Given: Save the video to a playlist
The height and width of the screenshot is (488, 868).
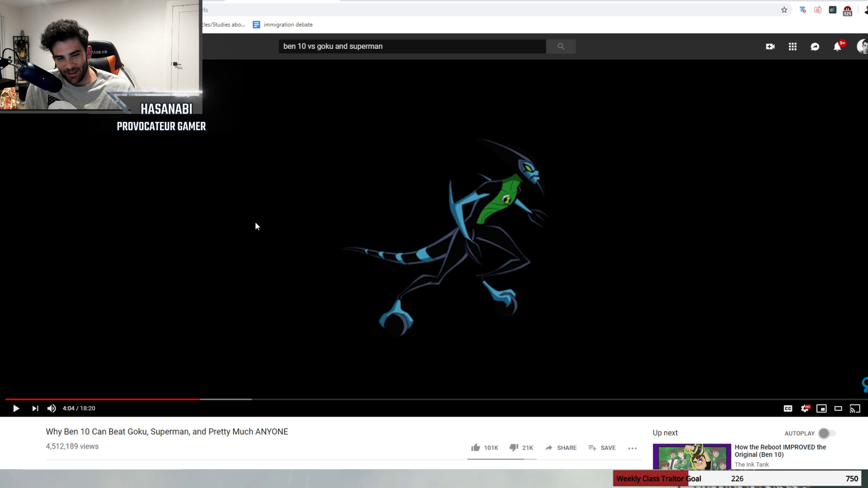Looking at the screenshot, I should [x=602, y=448].
